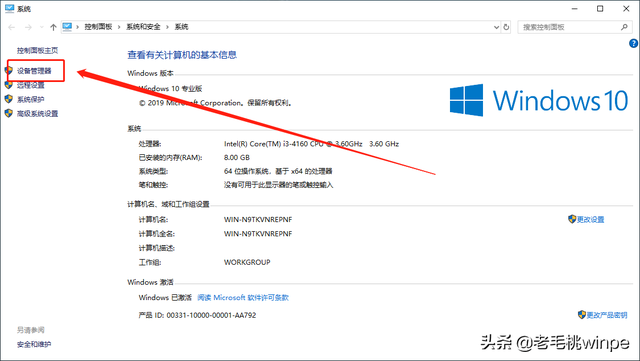Go to Control Panel Home (控制面板主页)
Image resolution: width=640 pixels, height=361 pixels.
pos(38,51)
